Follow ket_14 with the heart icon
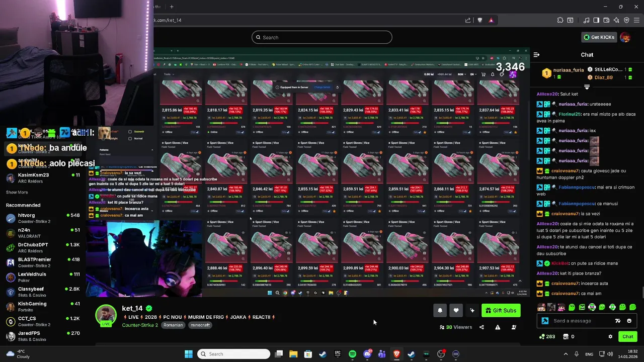The width and height of the screenshot is (644, 362). 456,310
